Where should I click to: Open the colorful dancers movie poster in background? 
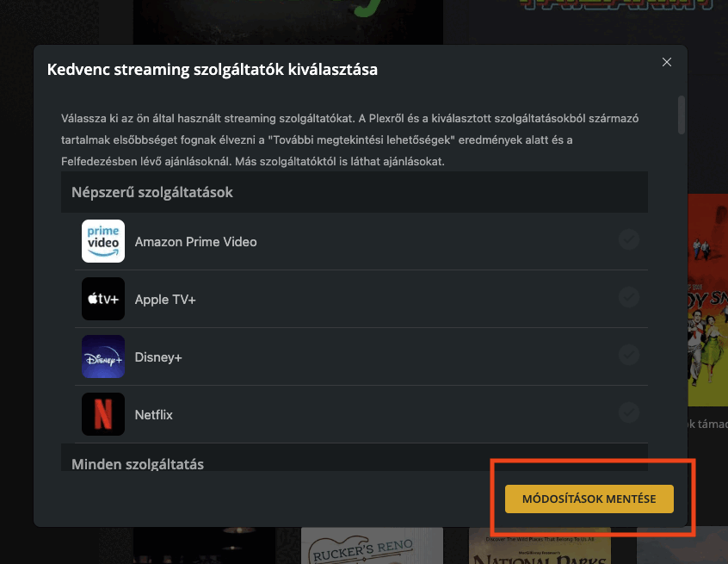(x=707, y=301)
